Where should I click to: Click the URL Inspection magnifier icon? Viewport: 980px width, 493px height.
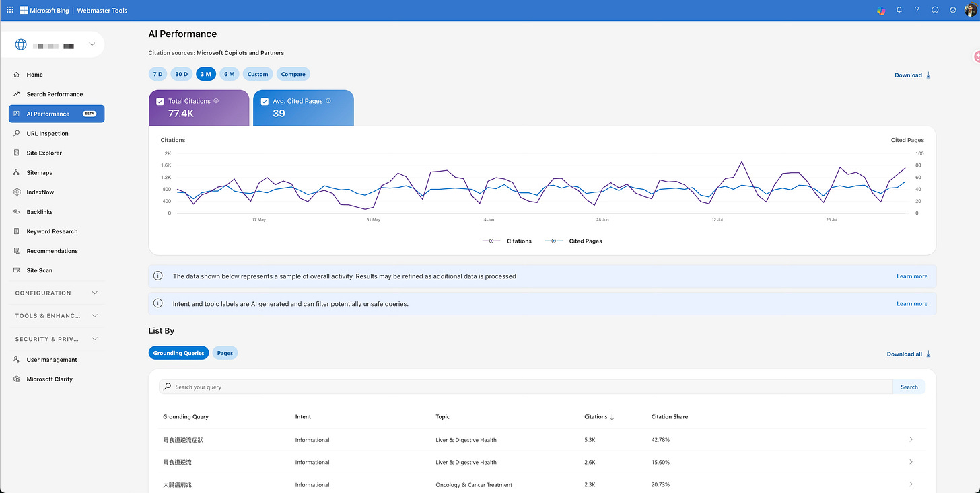click(17, 133)
